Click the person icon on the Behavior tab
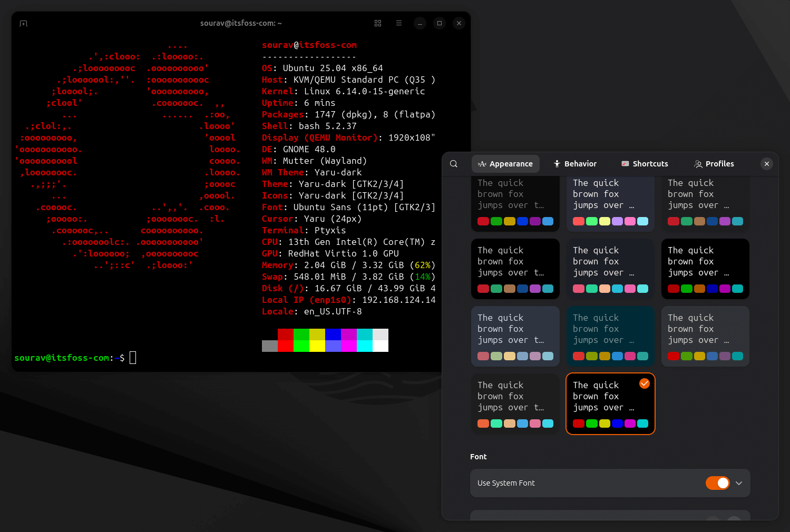The height and width of the screenshot is (532, 790). click(558, 164)
